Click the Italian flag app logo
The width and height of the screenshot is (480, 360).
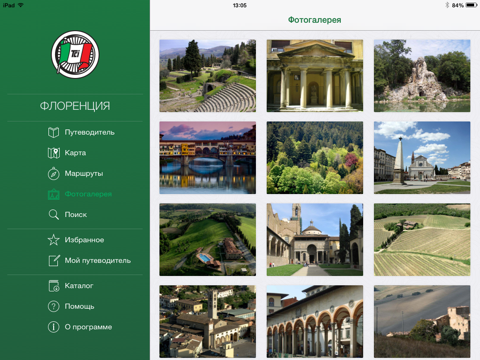[x=75, y=54]
